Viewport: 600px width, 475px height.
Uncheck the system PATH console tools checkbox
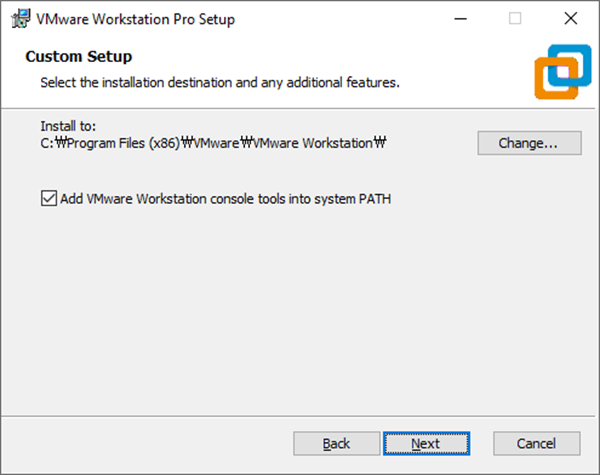point(49,198)
